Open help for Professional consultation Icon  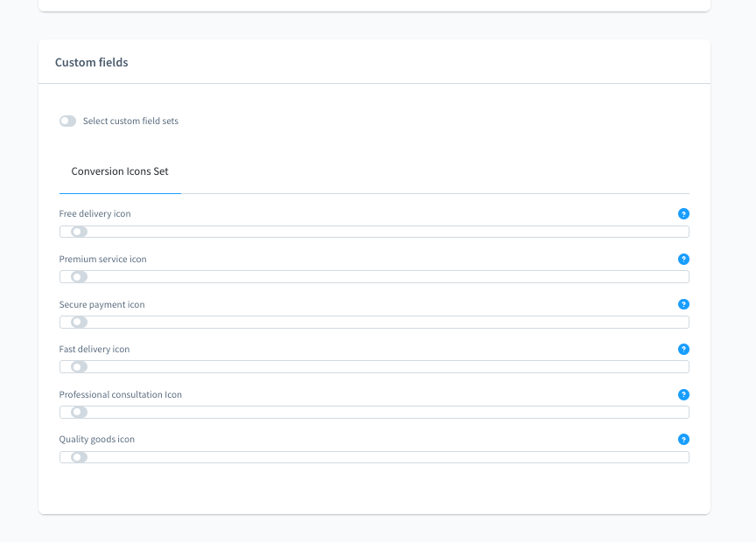point(683,394)
